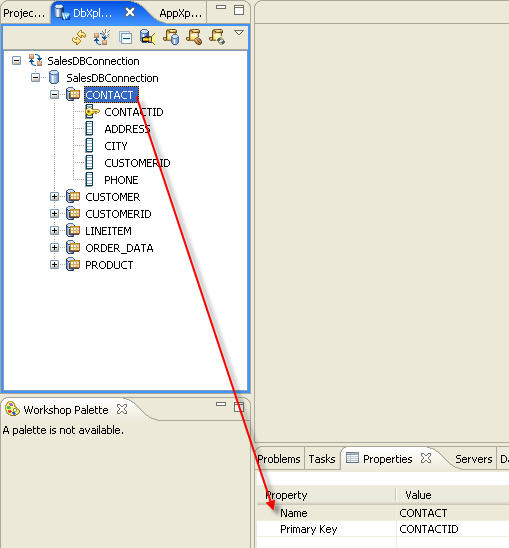The height and width of the screenshot is (548, 509).
Task: Click the PRODUCT table icon
Action: (73, 264)
